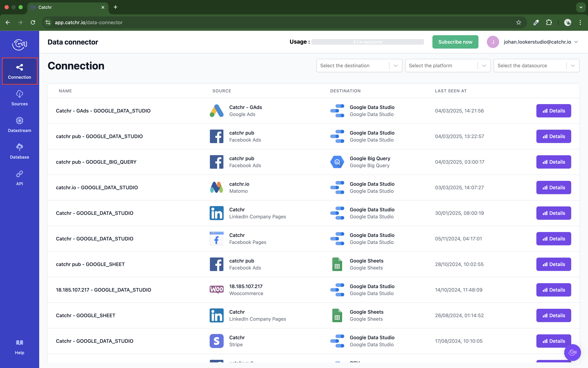Screen dimensions: 588x368
Task: Click the LAST SEEN AT column header
Action: [x=451, y=91]
